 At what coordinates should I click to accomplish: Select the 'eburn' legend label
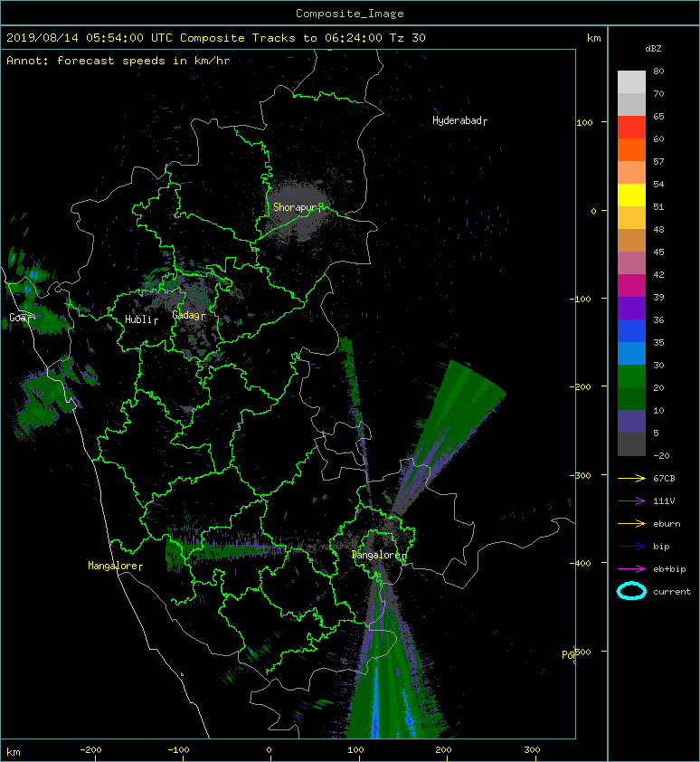(667, 524)
